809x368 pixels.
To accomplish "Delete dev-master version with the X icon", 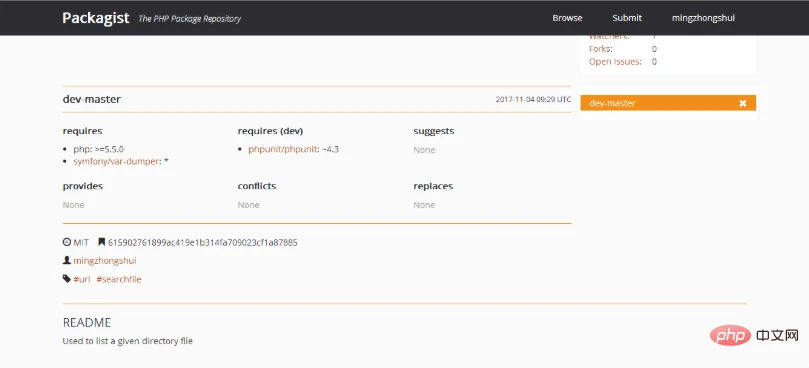I will point(742,103).
